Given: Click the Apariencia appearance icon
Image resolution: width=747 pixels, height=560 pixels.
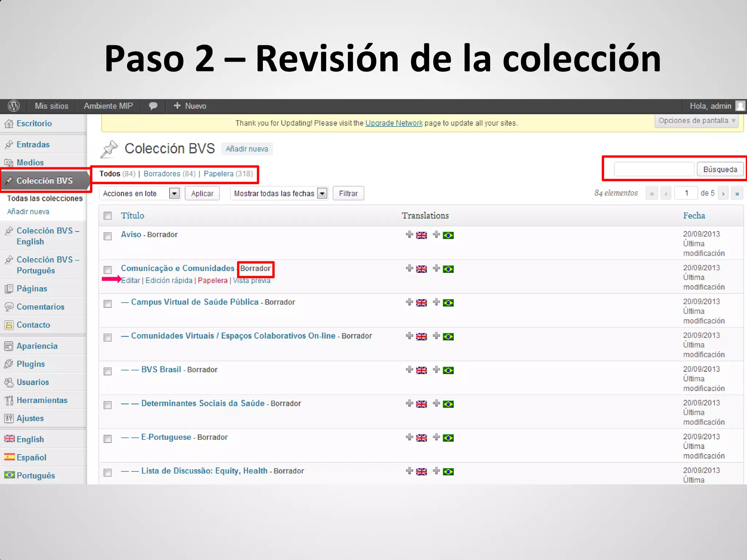Looking at the screenshot, I should click(9, 346).
